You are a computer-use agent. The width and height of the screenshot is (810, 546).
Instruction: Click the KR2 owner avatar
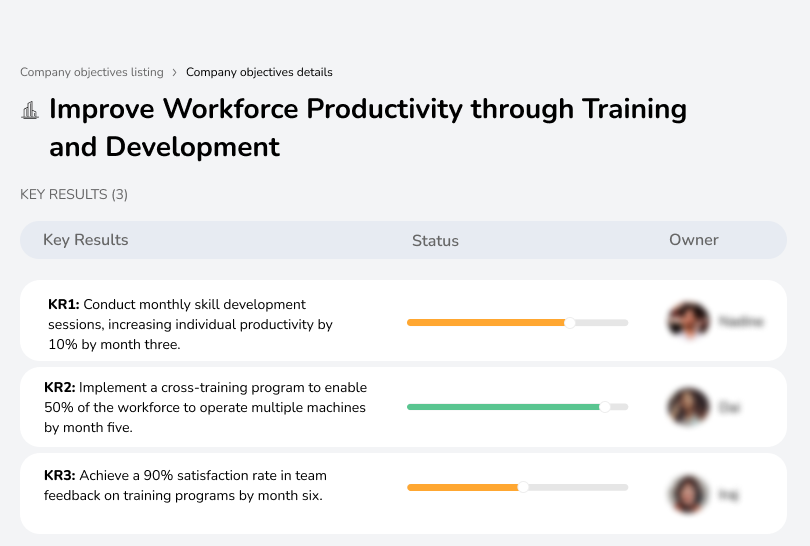tap(688, 407)
